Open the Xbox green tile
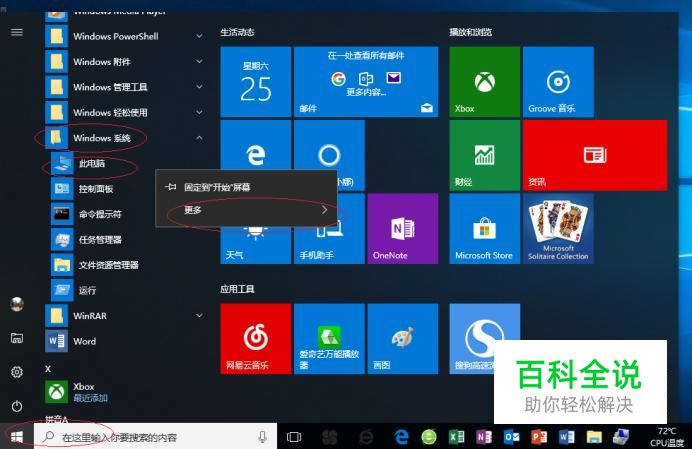The width and height of the screenshot is (692, 449). click(x=484, y=82)
